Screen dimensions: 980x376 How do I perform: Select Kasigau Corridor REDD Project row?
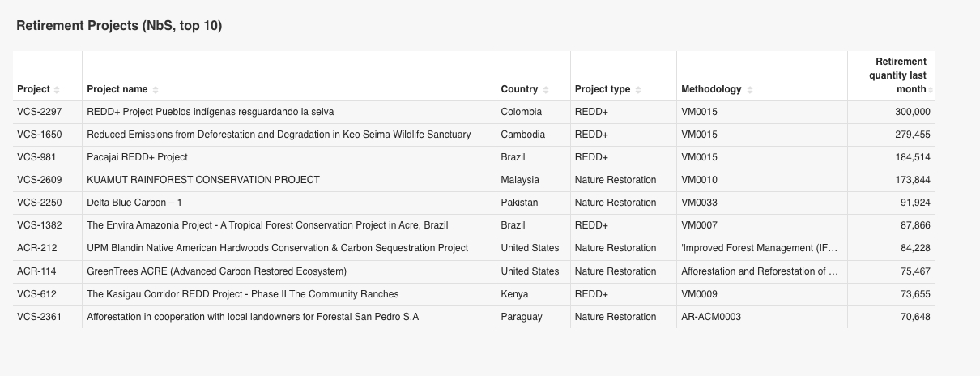click(242, 294)
